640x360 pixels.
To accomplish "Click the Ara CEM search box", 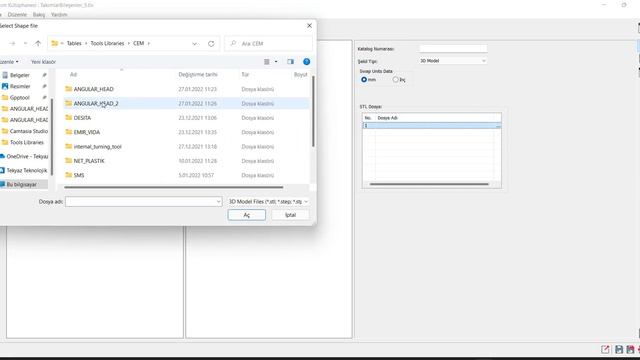I will [269, 44].
